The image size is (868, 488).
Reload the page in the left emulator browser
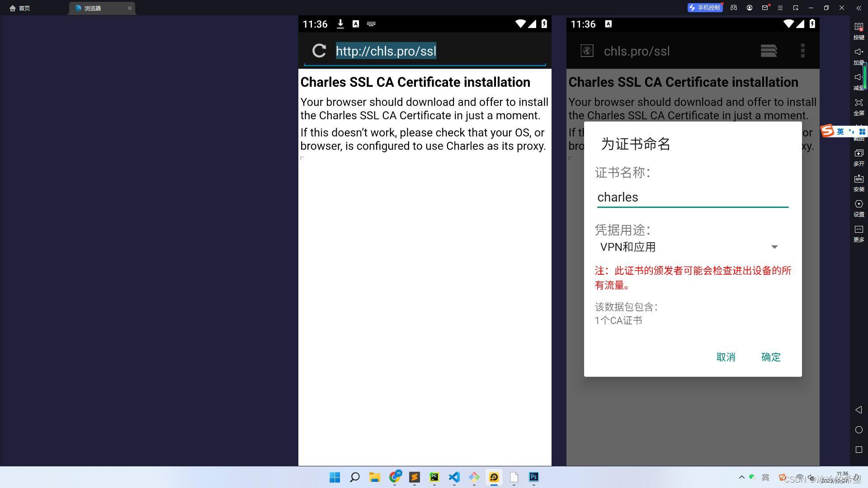pyautogui.click(x=319, y=51)
